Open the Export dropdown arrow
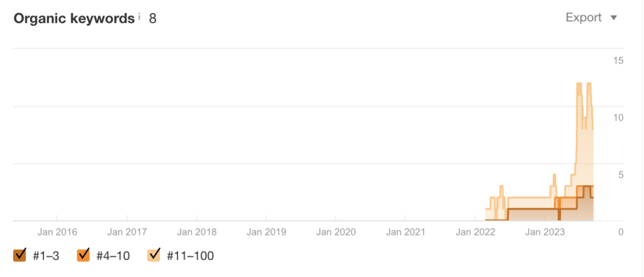644x277 pixels. (614, 18)
